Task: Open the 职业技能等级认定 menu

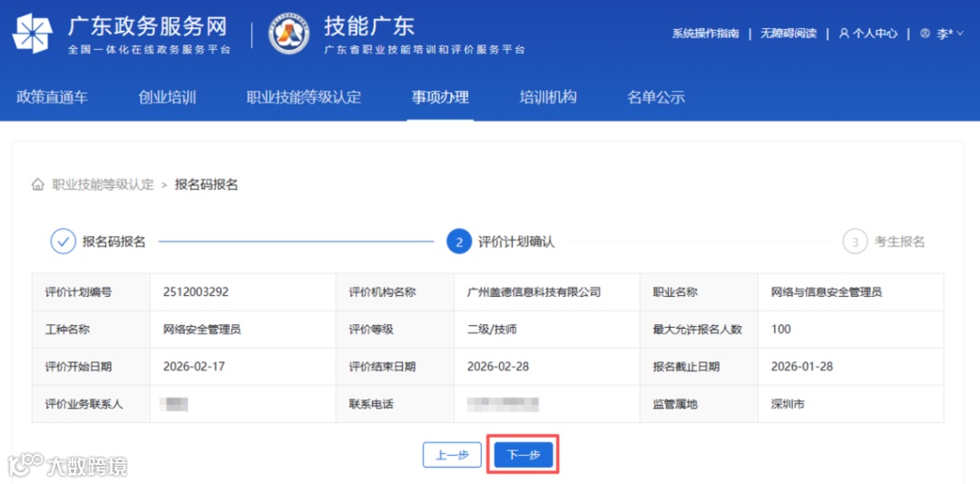Action: 304,97
